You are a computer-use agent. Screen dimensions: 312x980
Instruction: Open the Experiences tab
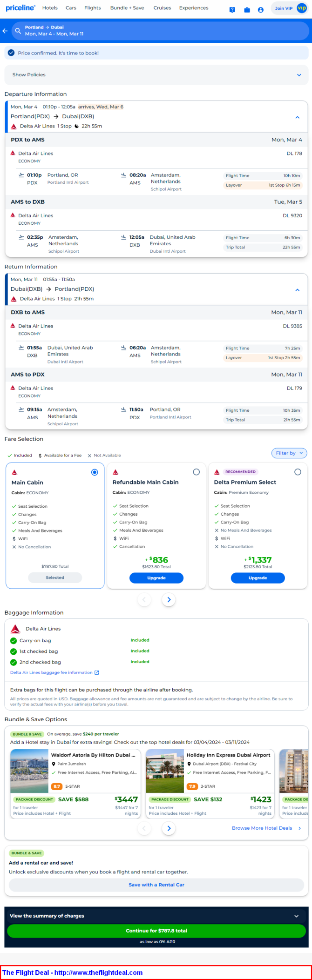194,8
